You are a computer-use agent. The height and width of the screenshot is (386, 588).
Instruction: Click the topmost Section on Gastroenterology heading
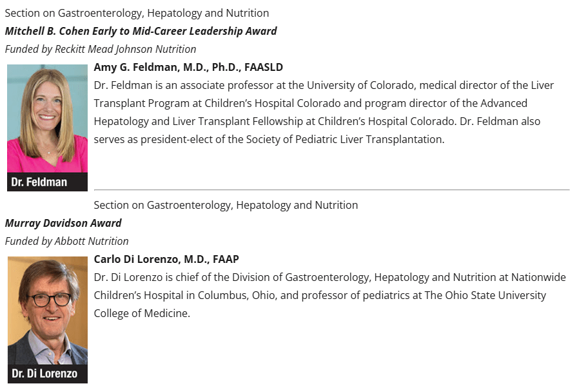[137, 13]
